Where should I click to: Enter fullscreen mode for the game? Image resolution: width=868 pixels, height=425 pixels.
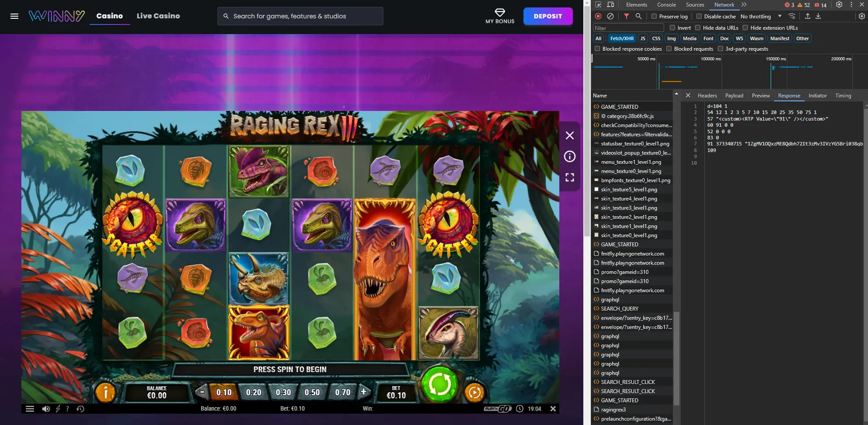[570, 177]
